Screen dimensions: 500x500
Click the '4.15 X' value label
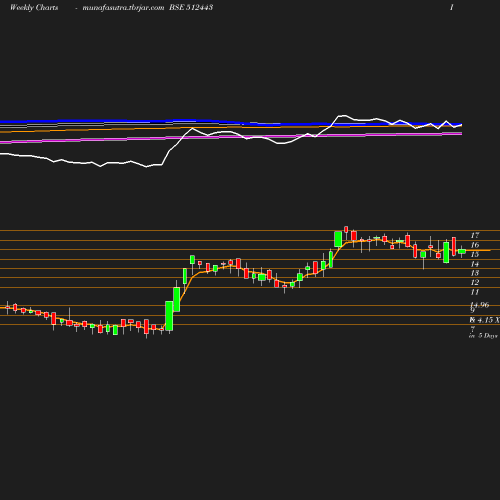click(488, 320)
